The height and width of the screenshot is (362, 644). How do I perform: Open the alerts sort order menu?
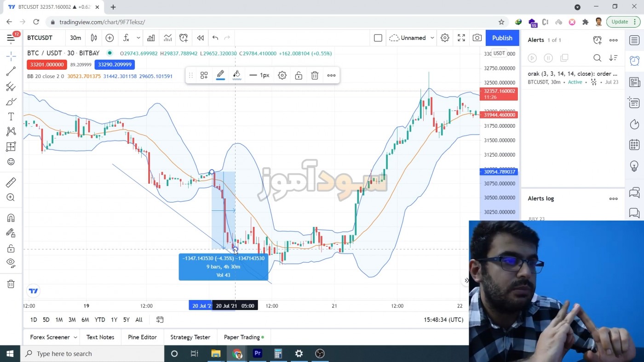pyautogui.click(x=613, y=58)
